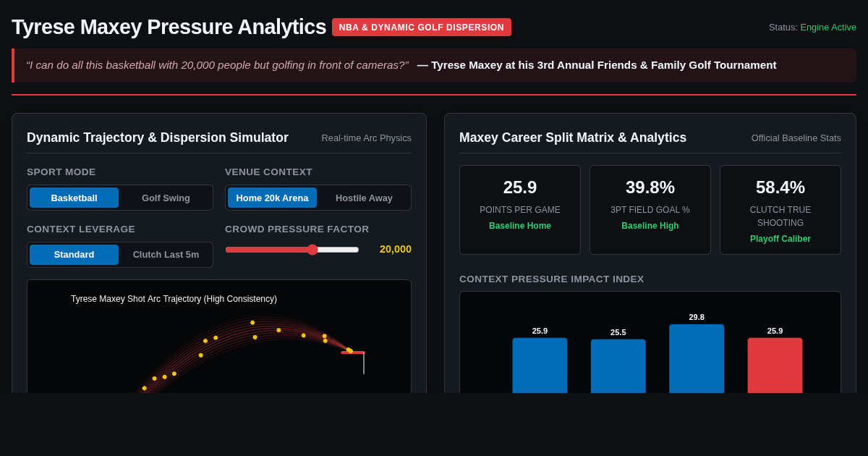Switch sport mode to Golf Swing
868x456 pixels.
(166, 198)
